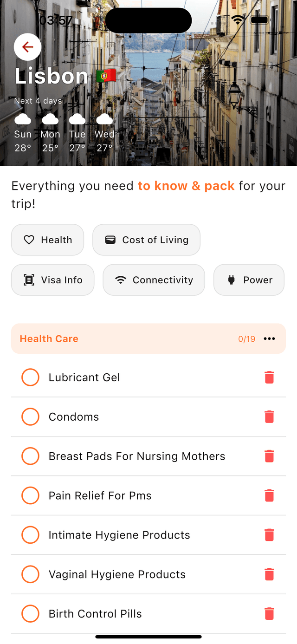Image resolution: width=297 pixels, height=644 pixels.
Task: Select the Power plug icon
Action: [231, 280]
